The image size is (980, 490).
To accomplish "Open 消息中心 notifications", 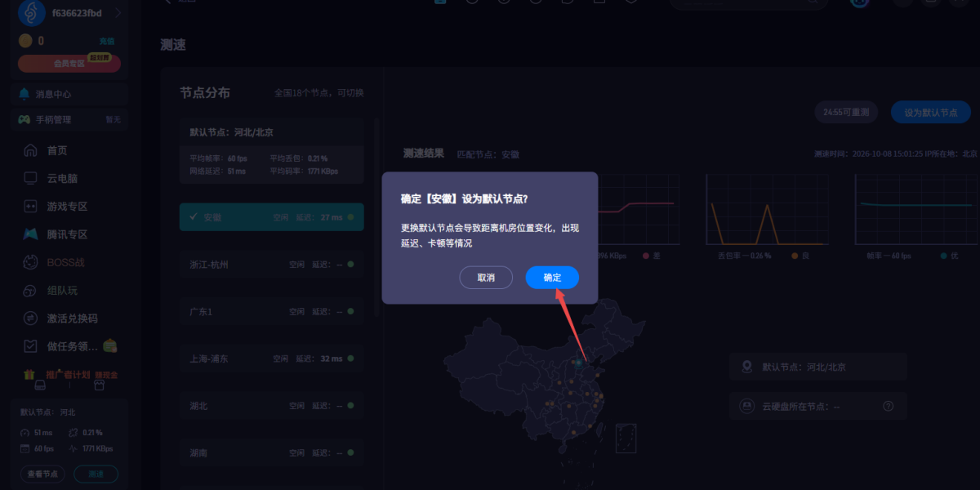I will 70,94.
